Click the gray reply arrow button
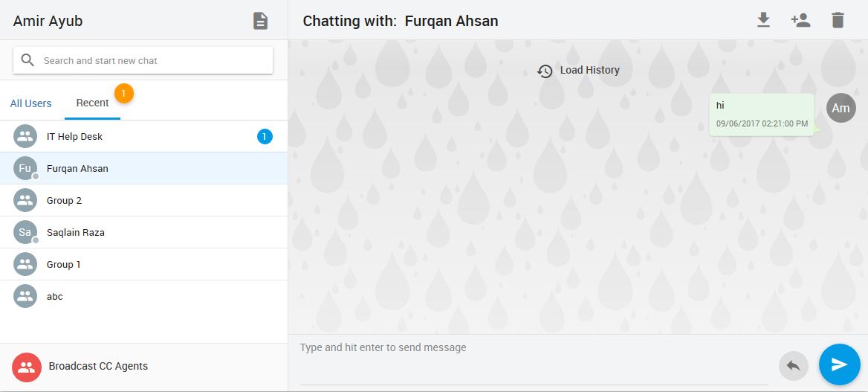 coord(793,366)
